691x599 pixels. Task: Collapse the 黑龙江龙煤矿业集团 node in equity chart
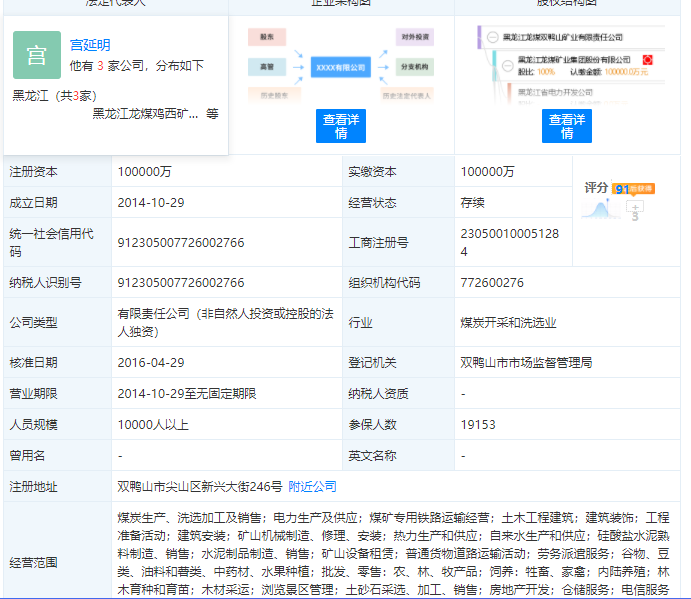508,66
